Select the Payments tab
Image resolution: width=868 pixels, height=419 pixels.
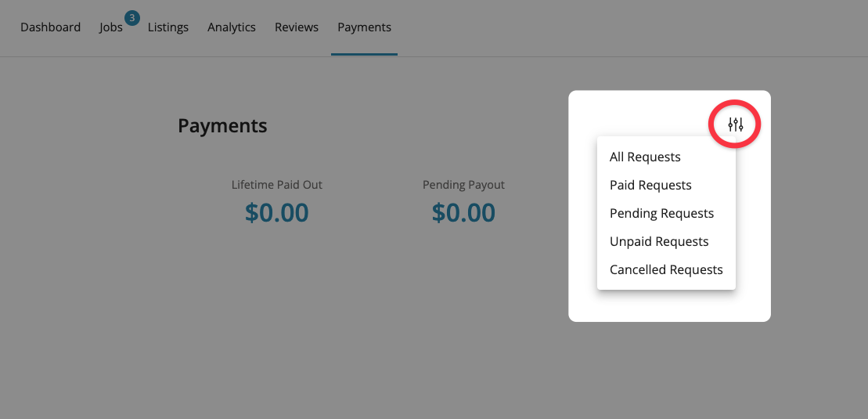coord(364,27)
